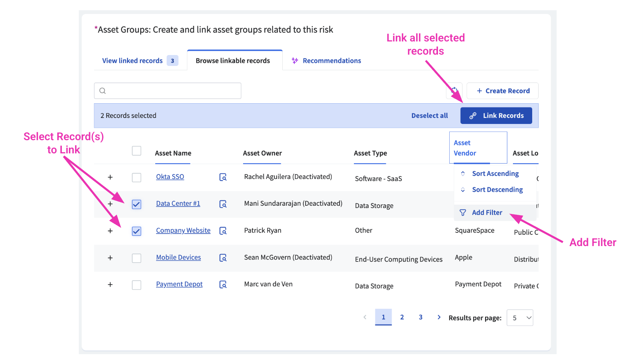Screen dimensions: 643x364
Task: Click the refresh icon beside Create Record
Action: 454,90
